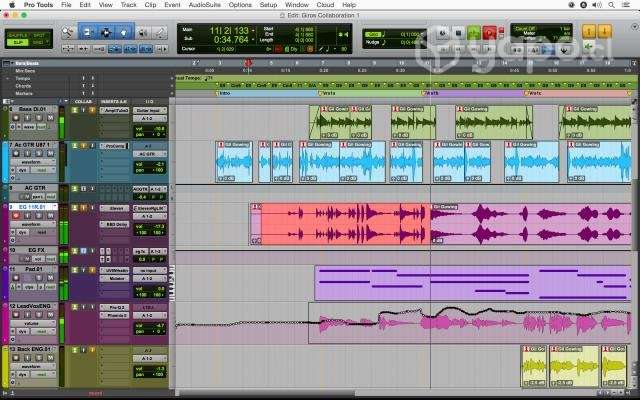Expand the Tempo ruler disclosure triangle
Viewport: 640px width, 400px height.
7,78
